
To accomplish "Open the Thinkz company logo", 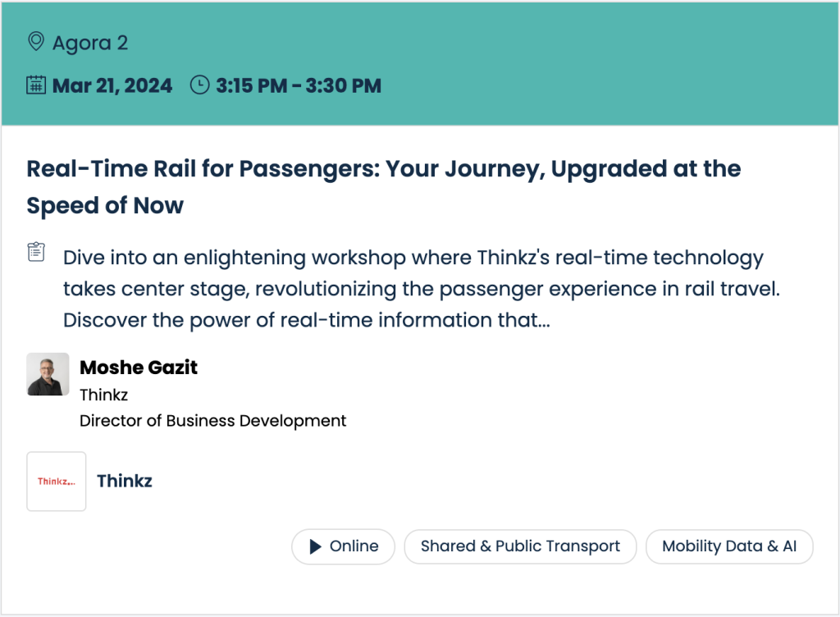I will coord(57,481).
